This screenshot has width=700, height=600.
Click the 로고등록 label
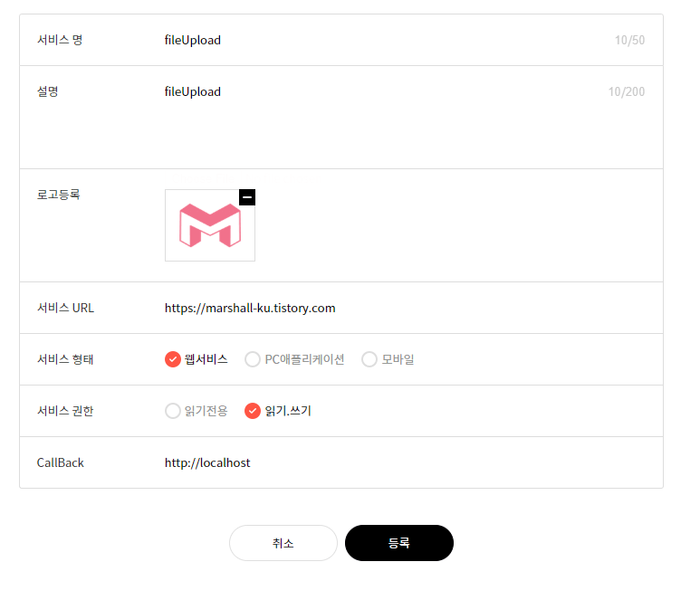(x=59, y=194)
